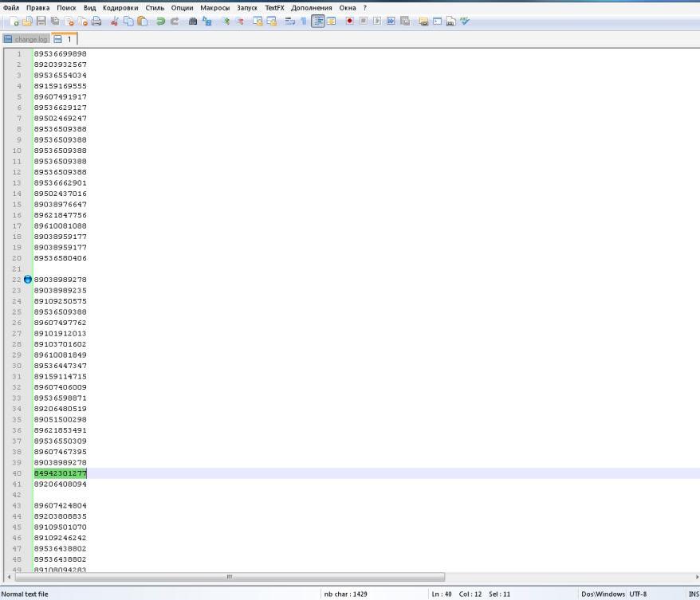
Task: Open the ? help menu
Action: pyautogui.click(x=364, y=8)
